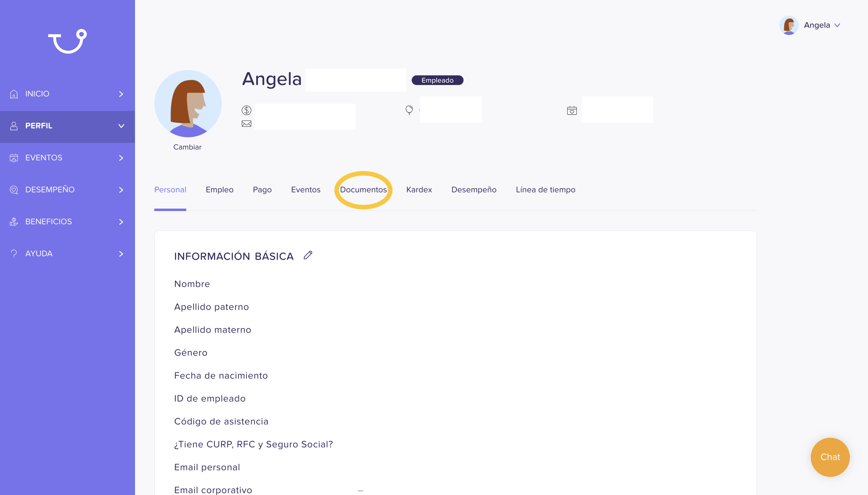The image size is (868, 495).
Task: Click the Género label
Action: tap(191, 352)
